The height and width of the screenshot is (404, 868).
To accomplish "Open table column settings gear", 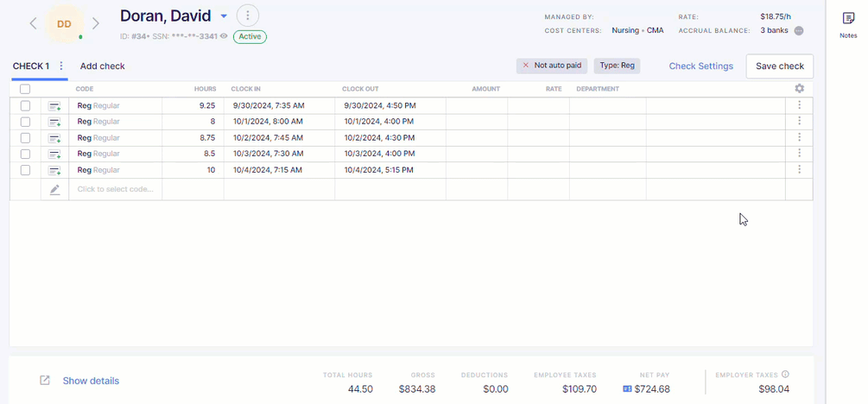I will tap(799, 89).
